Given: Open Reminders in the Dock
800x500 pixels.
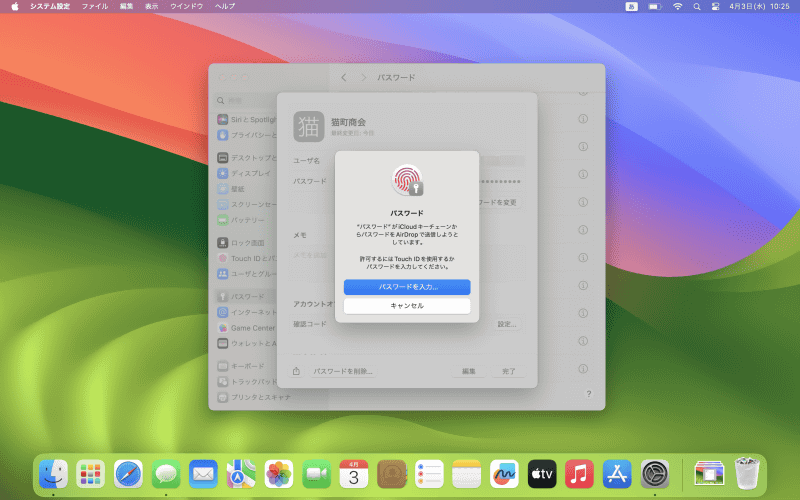Looking at the screenshot, I should [429, 474].
